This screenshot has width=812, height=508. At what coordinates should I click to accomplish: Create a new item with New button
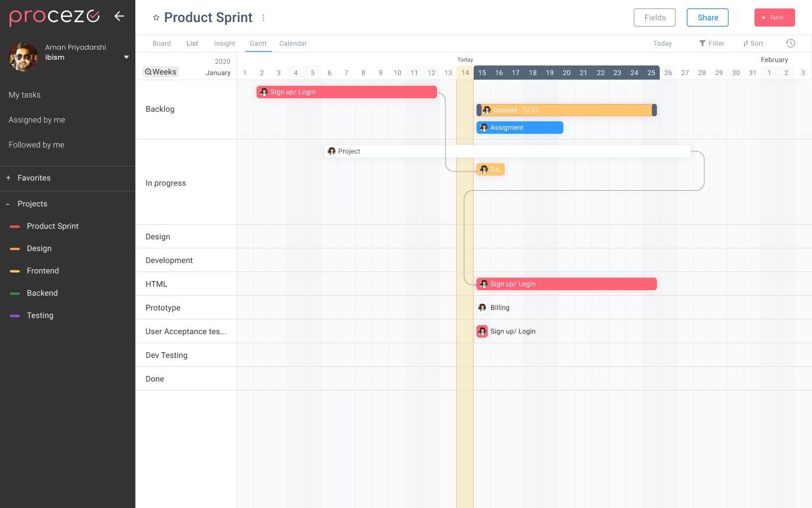[774, 17]
